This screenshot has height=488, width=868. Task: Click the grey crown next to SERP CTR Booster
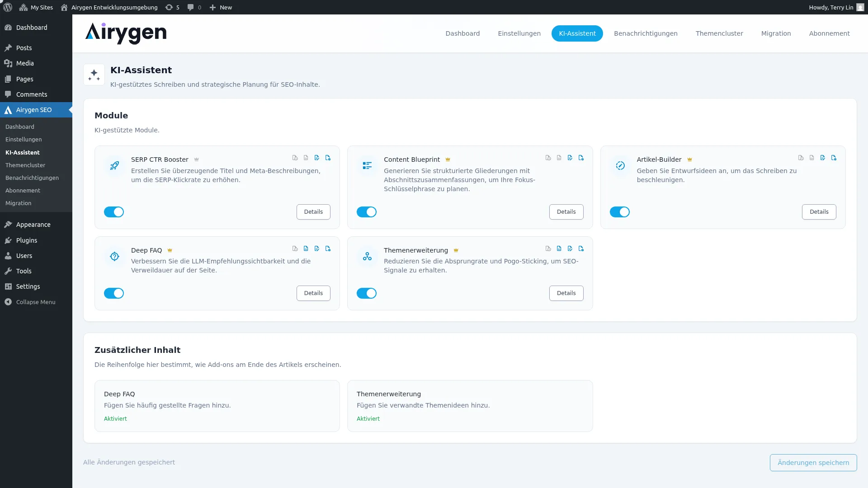(196, 160)
